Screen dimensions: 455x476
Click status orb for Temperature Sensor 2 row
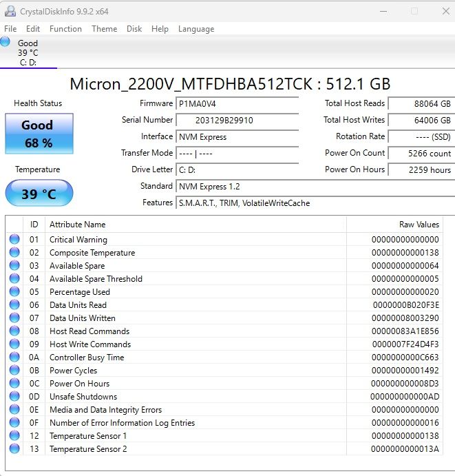pos(14,448)
